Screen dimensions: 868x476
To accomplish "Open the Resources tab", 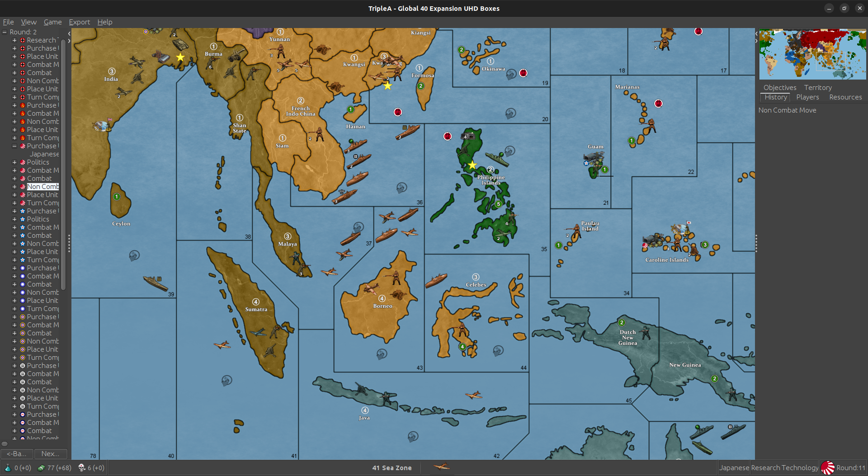I will click(x=845, y=97).
